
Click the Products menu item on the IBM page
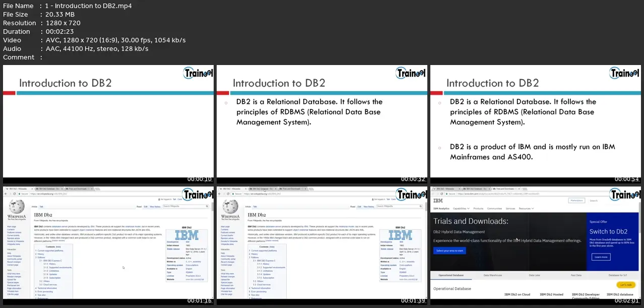click(478, 208)
